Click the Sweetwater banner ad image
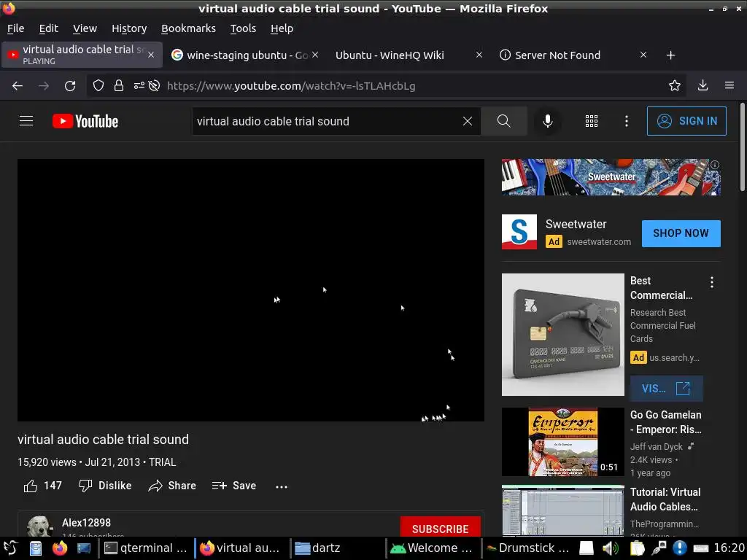Viewport: 747px width, 560px height. pos(611,177)
